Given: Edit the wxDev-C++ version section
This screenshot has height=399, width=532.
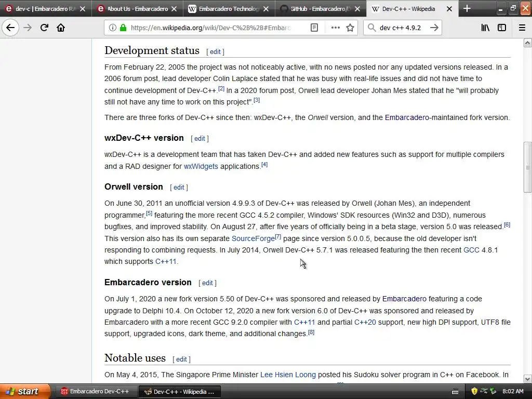Looking at the screenshot, I should coord(199,138).
